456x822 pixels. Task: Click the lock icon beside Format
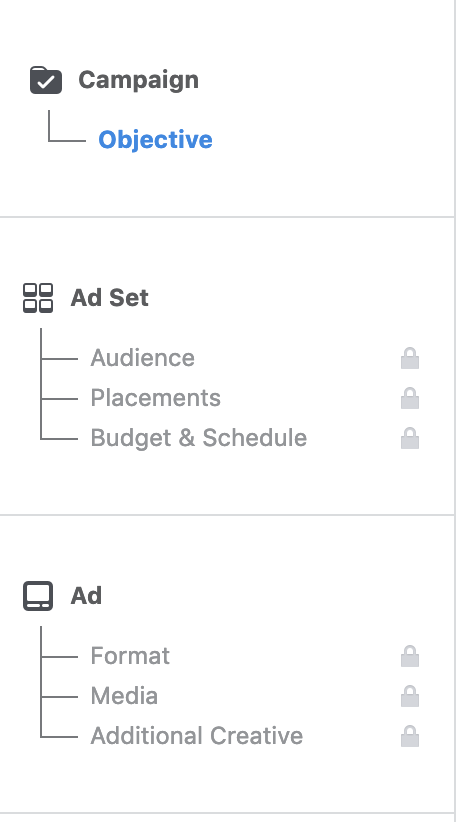pyautogui.click(x=410, y=656)
